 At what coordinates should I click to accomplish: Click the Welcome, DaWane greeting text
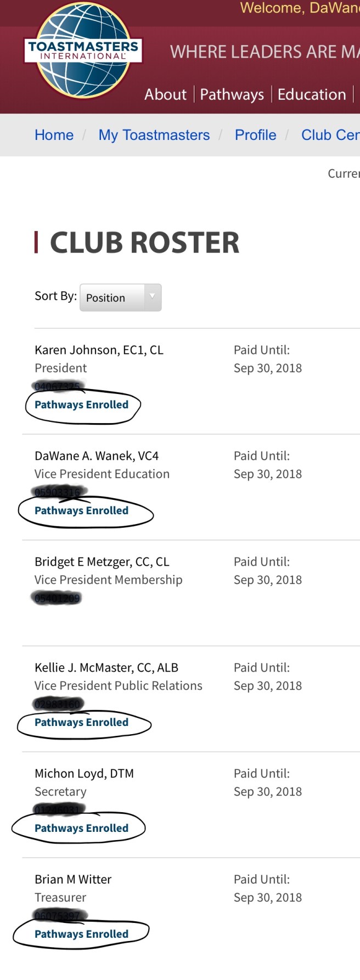pyautogui.click(x=299, y=8)
